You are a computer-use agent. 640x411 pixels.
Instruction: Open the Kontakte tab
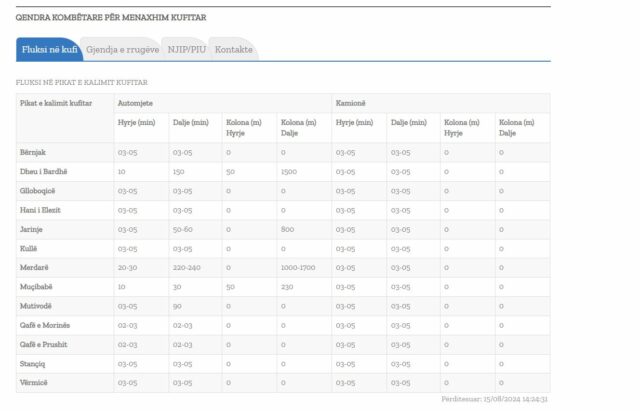click(x=233, y=50)
